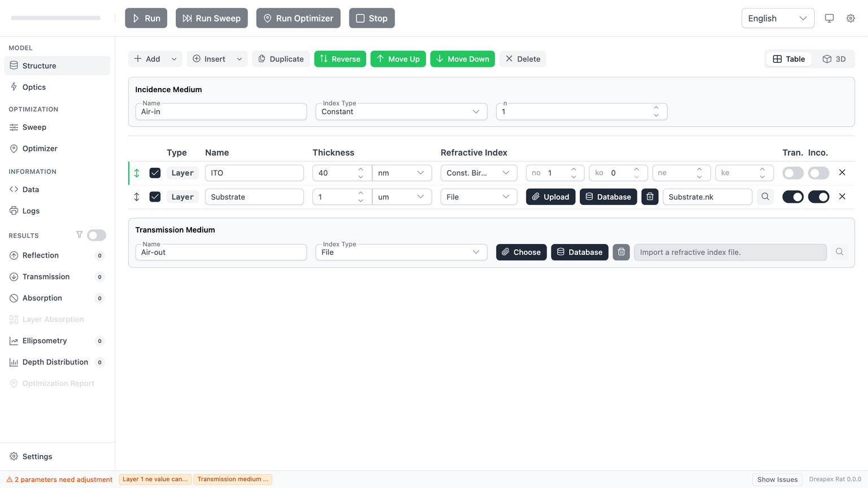
Task: Enable the ITO Inco. toggle
Action: [818, 173]
